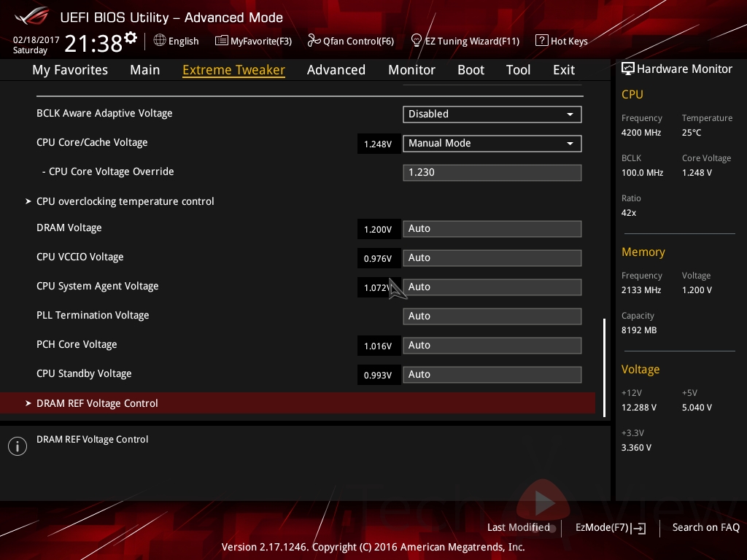Select the Extreme Tweaker tab
The width and height of the screenshot is (747, 560).
(x=234, y=70)
